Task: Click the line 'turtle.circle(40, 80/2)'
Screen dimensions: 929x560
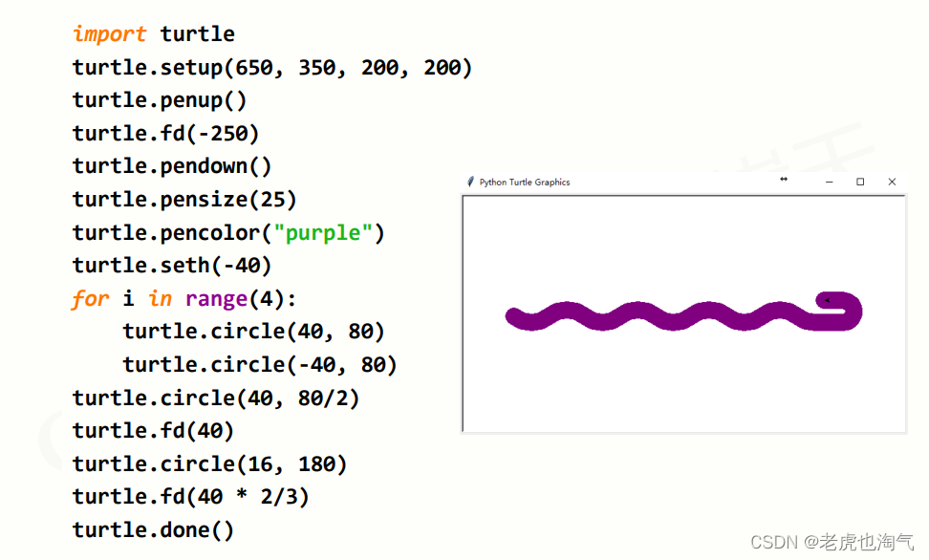Action: (216, 398)
